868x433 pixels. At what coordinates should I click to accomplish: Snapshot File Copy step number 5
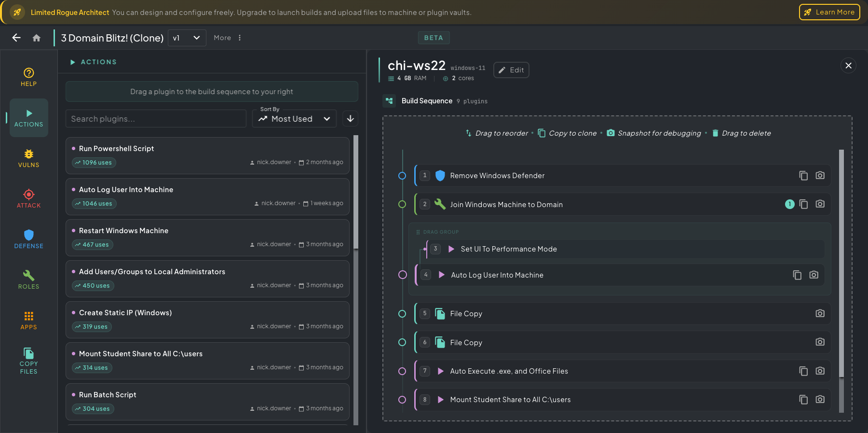[820, 313]
